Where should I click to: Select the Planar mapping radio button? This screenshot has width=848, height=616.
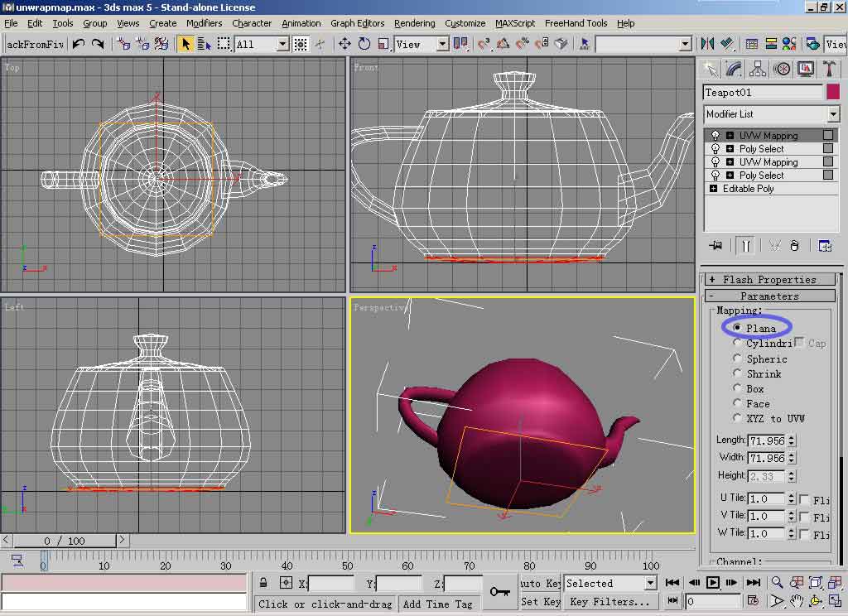(x=738, y=328)
